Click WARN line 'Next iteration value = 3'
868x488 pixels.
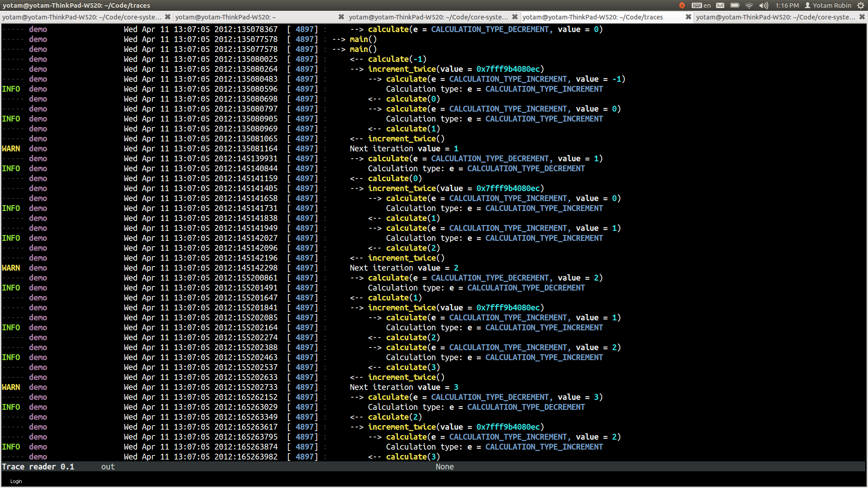point(404,387)
